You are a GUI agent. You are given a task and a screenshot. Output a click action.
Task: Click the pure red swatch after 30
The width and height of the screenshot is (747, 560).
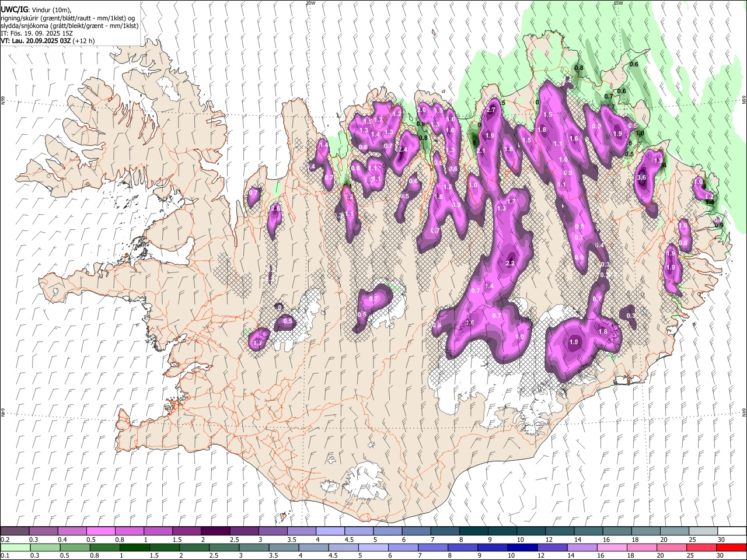(x=731, y=547)
